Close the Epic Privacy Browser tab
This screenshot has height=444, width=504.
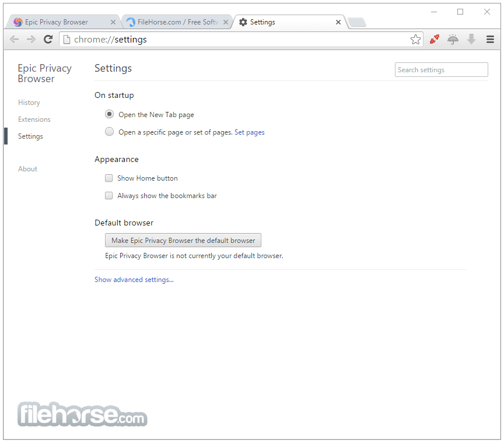(113, 22)
